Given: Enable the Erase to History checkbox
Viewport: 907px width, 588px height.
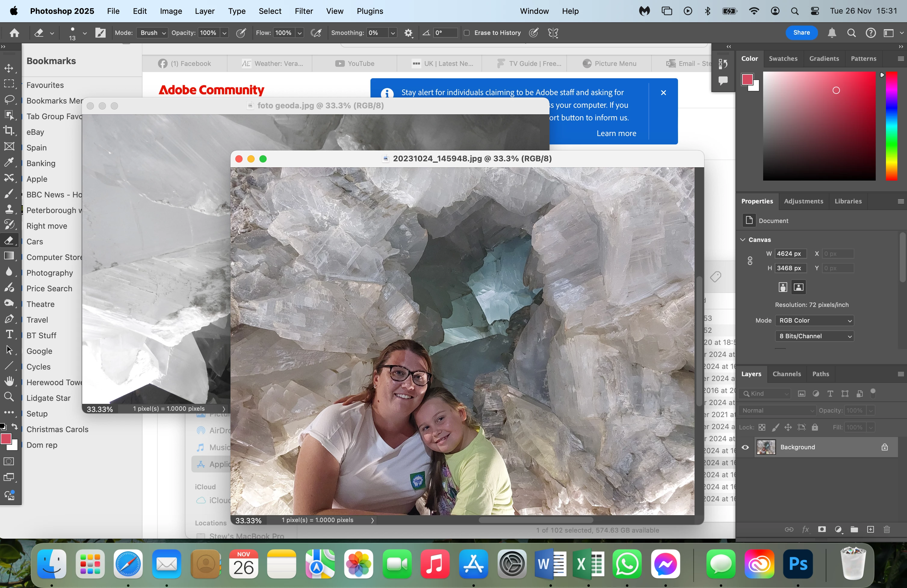Looking at the screenshot, I should [x=466, y=33].
